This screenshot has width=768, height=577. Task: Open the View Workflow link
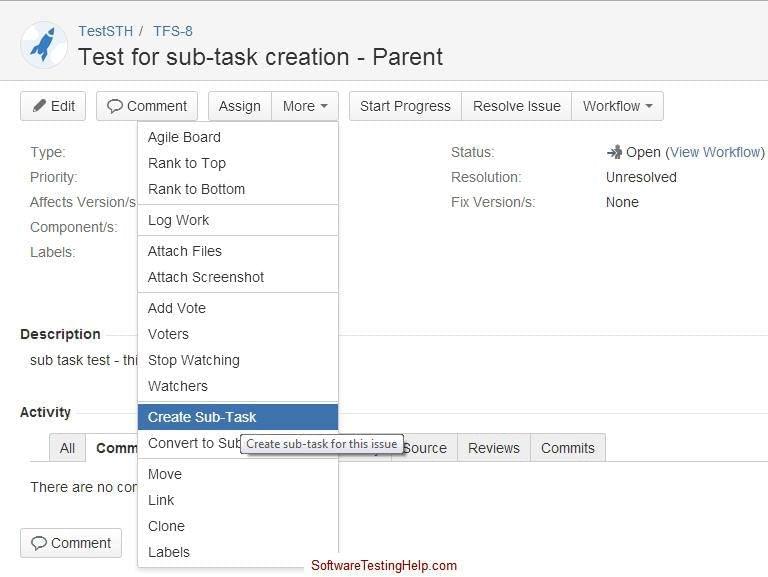(x=714, y=152)
